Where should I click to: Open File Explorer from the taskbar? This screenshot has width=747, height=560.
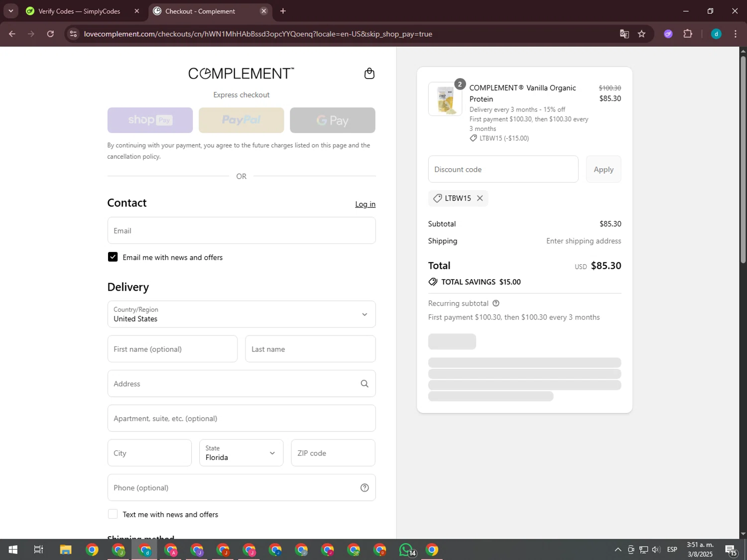(66, 550)
